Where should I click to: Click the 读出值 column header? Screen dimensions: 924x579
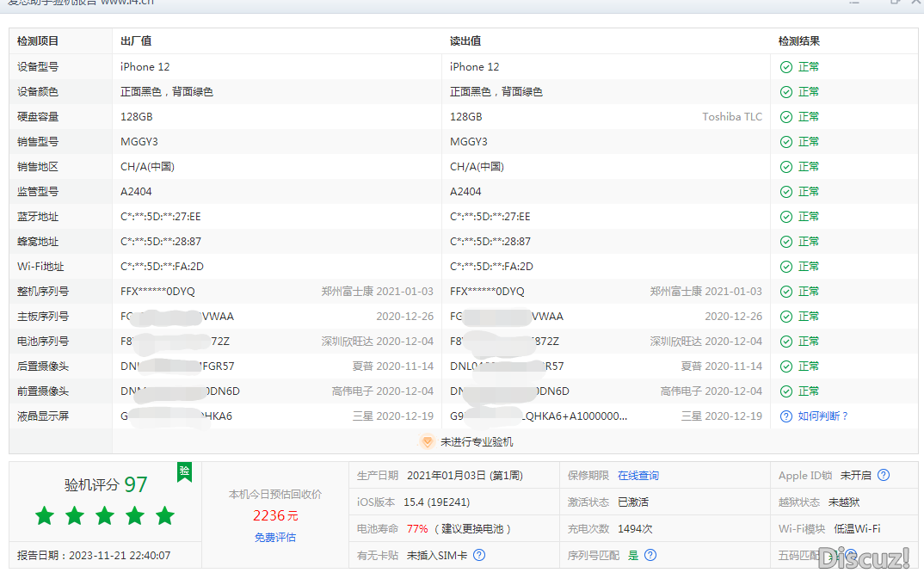click(x=465, y=41)
